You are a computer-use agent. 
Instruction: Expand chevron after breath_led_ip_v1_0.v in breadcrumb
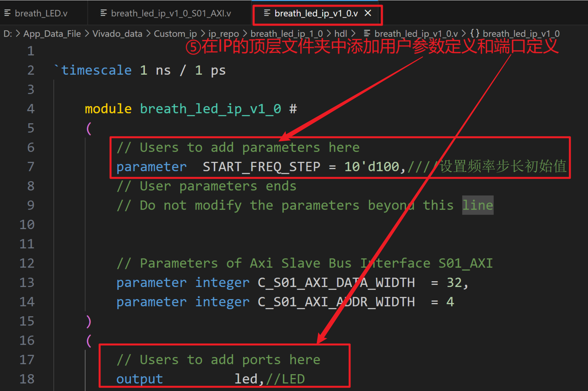464,34
